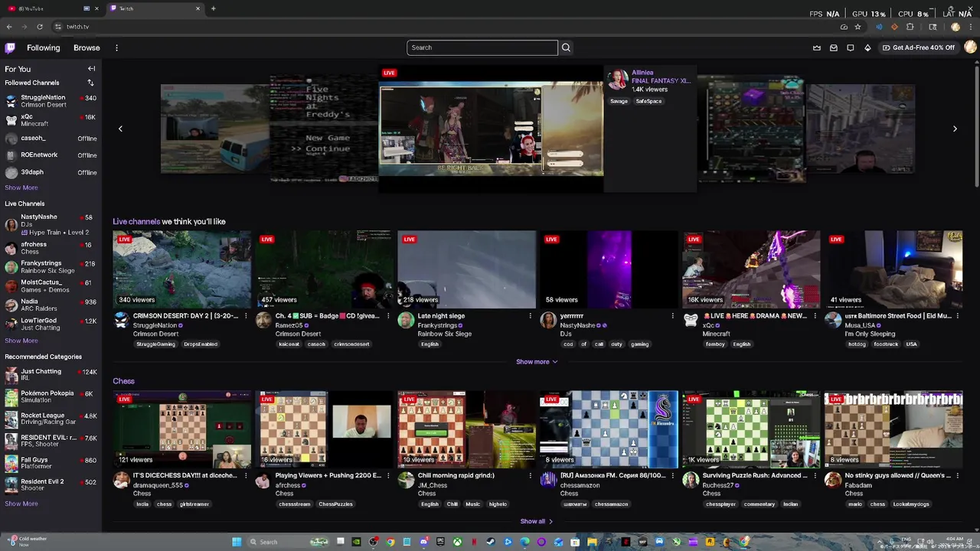Open xQc Minecraft stream thumbnail

[751, 269]
